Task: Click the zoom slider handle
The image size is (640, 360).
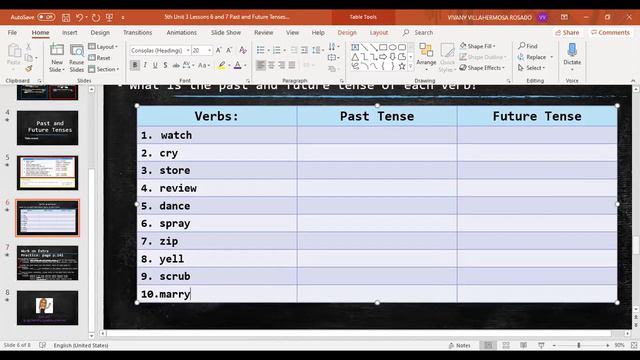Action: click(579, 345)
